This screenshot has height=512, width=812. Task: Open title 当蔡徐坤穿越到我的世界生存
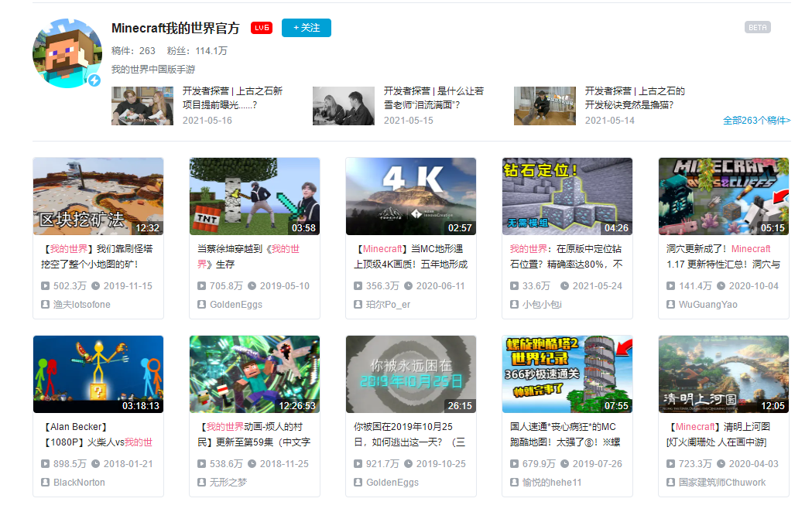248,257
